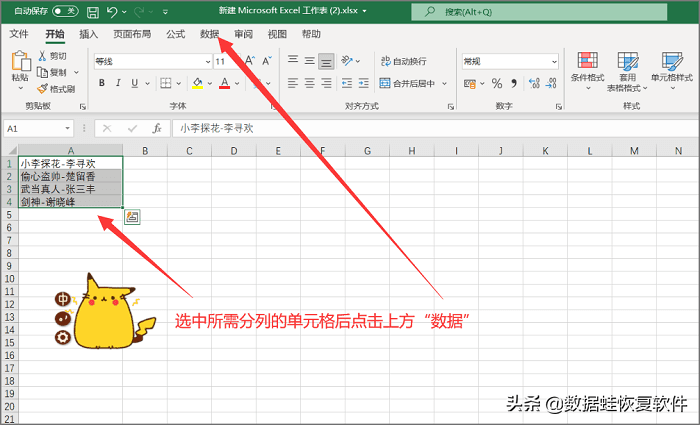
Task: Click Merge & Center (合并后居中) button
Action: pos(408,83)
